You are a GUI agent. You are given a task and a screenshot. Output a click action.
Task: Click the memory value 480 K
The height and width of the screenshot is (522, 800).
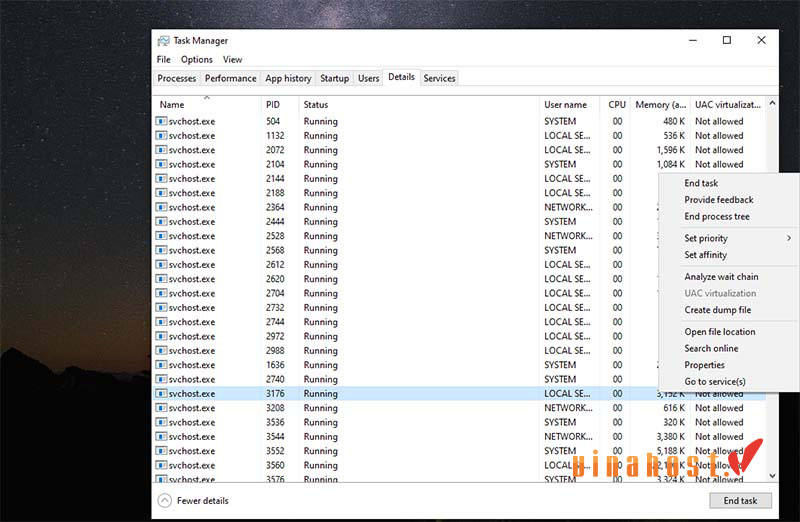674,121
